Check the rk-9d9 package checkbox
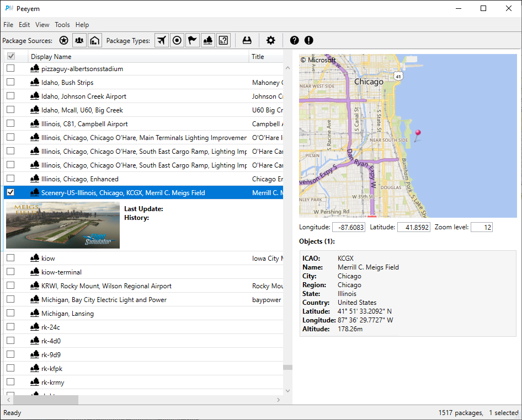The height and width of the screenshot is (420, 522). point(10,354)
